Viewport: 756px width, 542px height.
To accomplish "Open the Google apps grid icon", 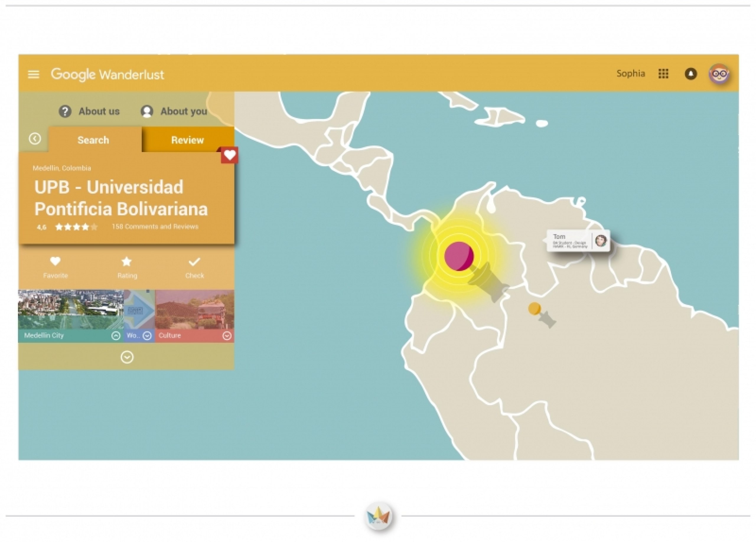I will [x=663, y=74].
